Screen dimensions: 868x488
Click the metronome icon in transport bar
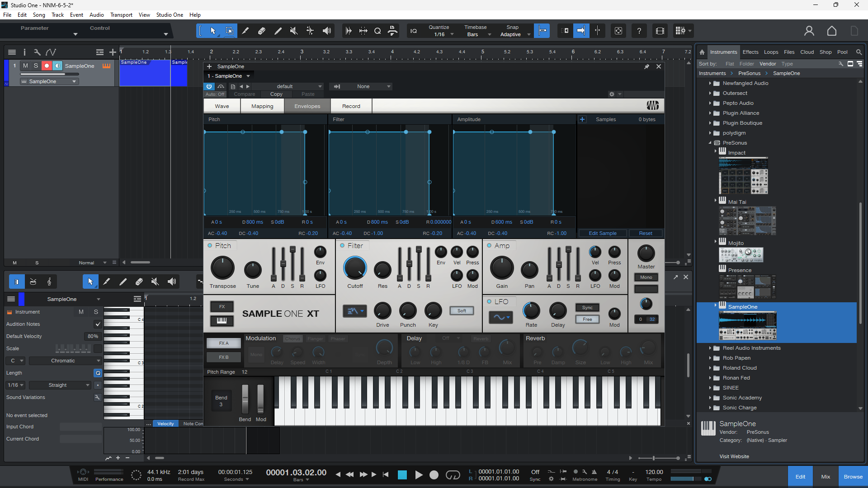click(594, 472)
